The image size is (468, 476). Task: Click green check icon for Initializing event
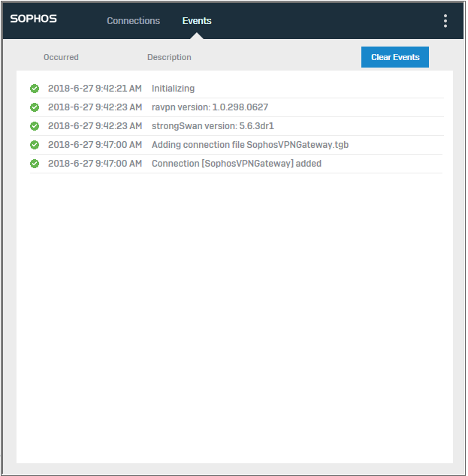[x=35, y=89]
